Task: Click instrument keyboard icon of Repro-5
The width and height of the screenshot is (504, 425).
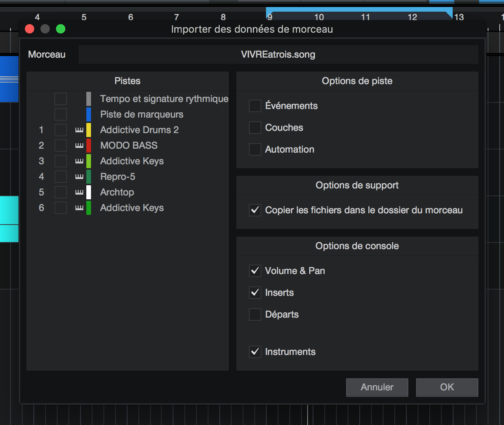Action: [x=79, y=177]
